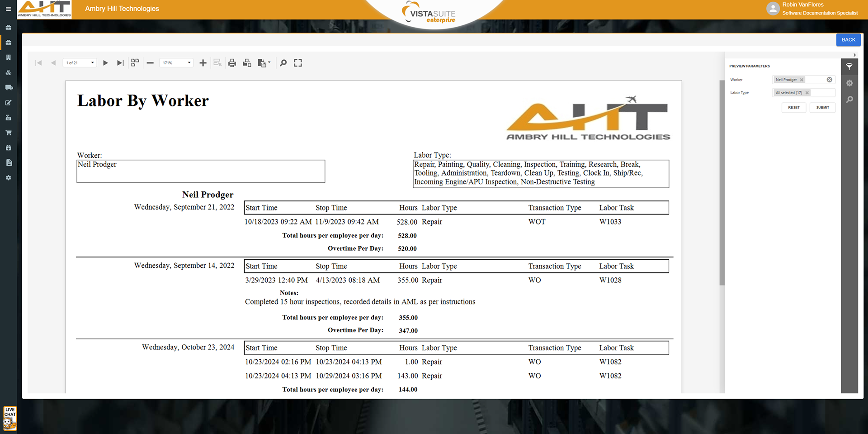The height and width of the screenshot is (434, 868).
Task: Switch to the Preview Parameters filter tab
Action: pyautogui.click(x=849, y=67)
